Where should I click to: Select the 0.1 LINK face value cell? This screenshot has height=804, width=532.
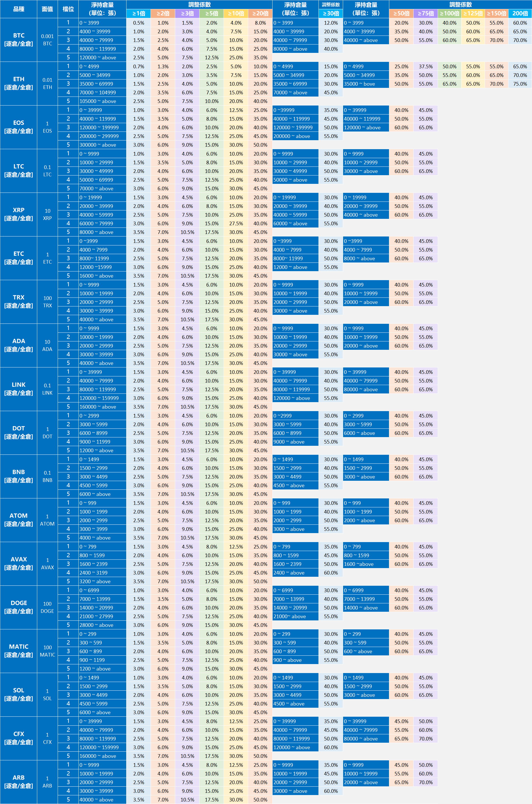[47, 389]
